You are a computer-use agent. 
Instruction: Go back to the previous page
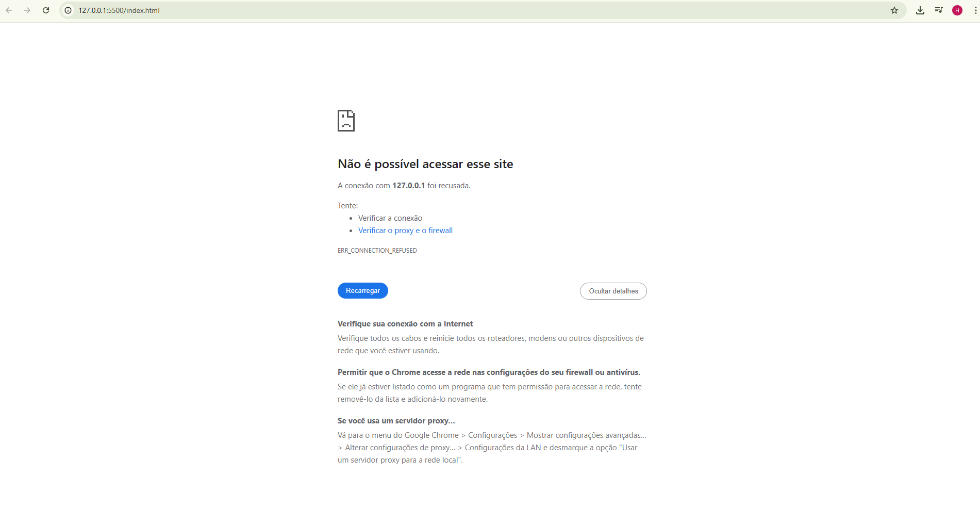pos(9,10)
